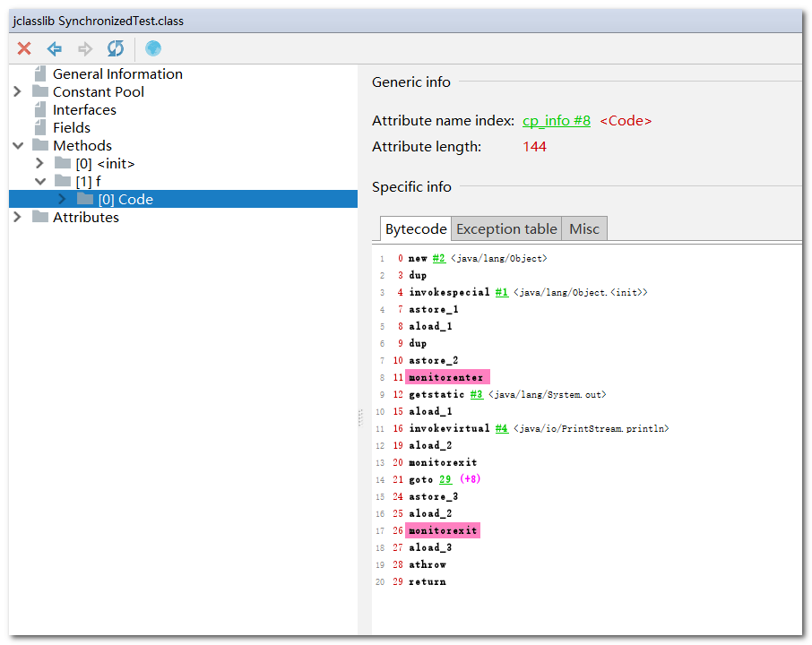This screenshot has height=645, width=812.
Task: Click the split pane divider handle
Action: coord(360,418)
